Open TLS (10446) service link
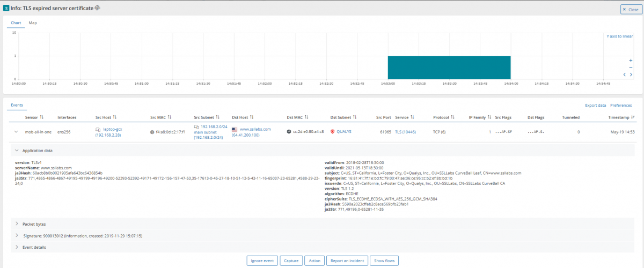 [405, 131]
